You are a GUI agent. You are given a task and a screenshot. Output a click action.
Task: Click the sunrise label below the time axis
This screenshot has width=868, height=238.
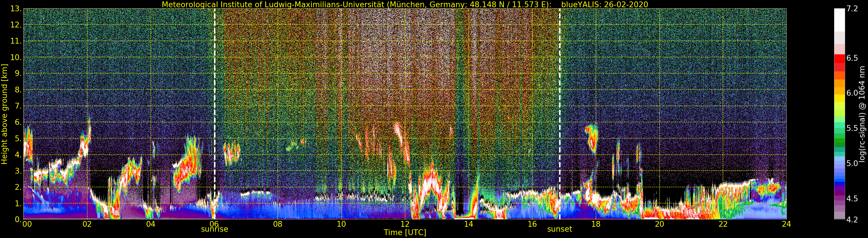(215, 229)
